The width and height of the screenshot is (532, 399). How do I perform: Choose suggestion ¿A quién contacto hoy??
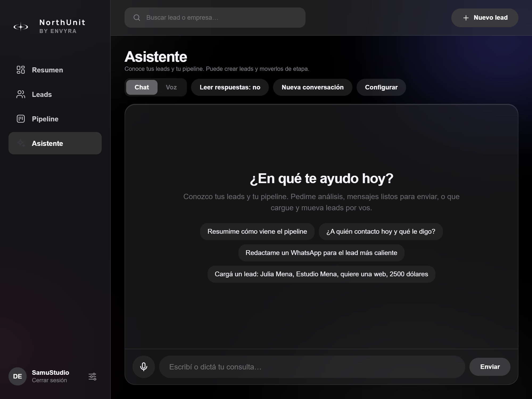381,232
